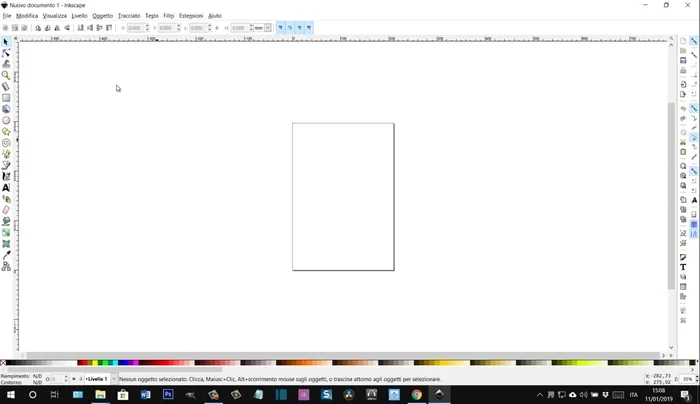Open the Visualizza menu
Viewport: 700px width, 404px height.
54,16
